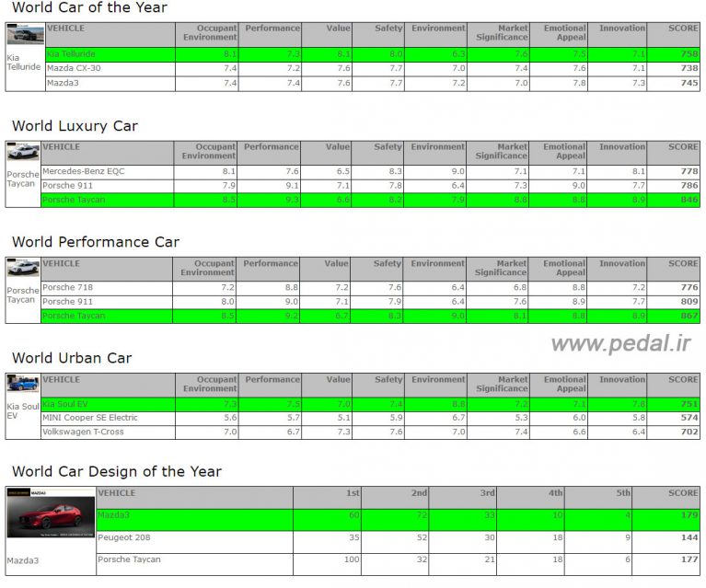Image resolution: width=706 pixels, height=588 pixels.
Task: Open the blue Kia Soul EV thumbnail
Action: pos(23,384)
